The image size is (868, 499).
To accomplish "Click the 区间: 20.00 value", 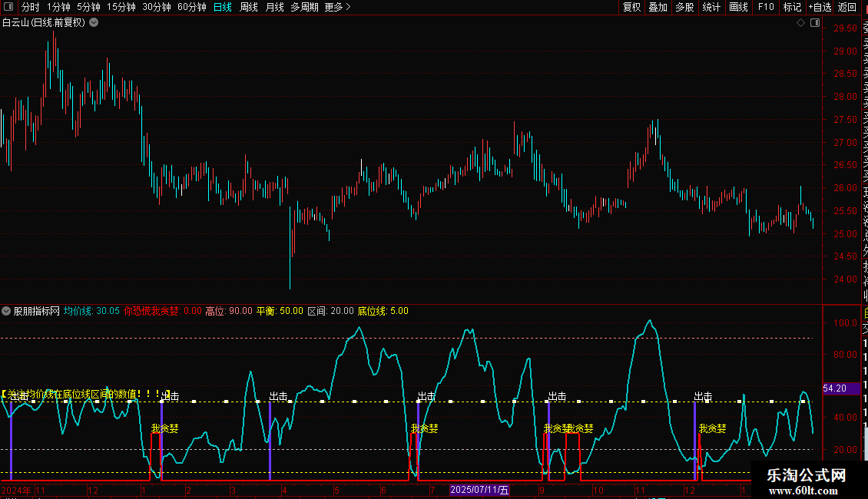I will [x=330, y=311].
